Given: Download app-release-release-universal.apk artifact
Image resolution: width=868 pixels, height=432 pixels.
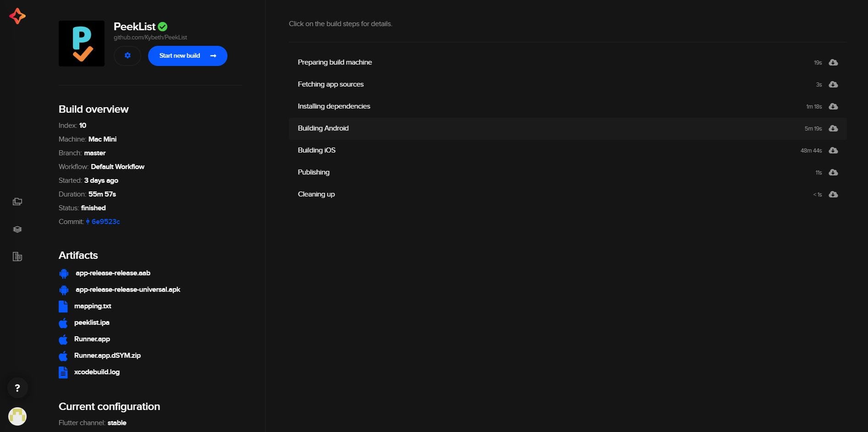Looking at the screenshot, I should point(128,290).
